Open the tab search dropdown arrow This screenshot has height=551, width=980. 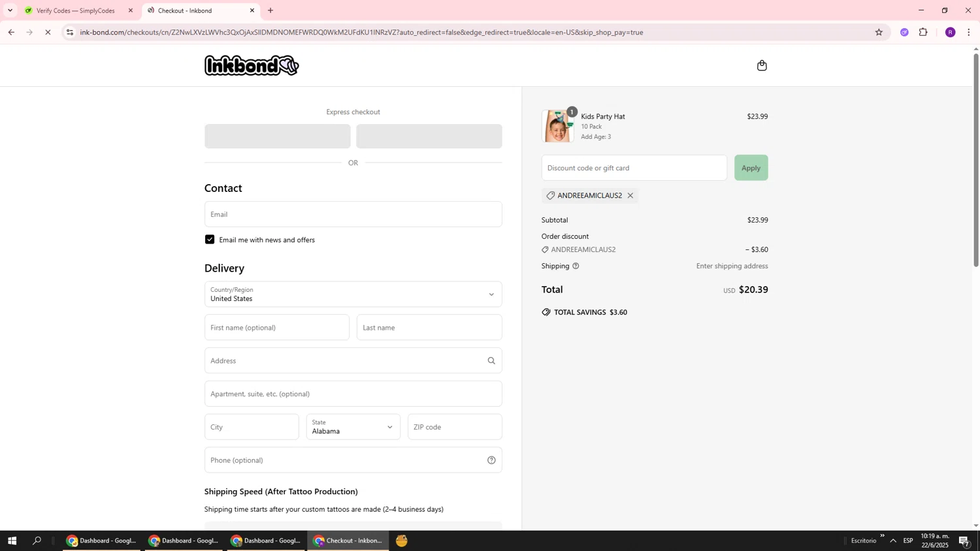(10, 10)
